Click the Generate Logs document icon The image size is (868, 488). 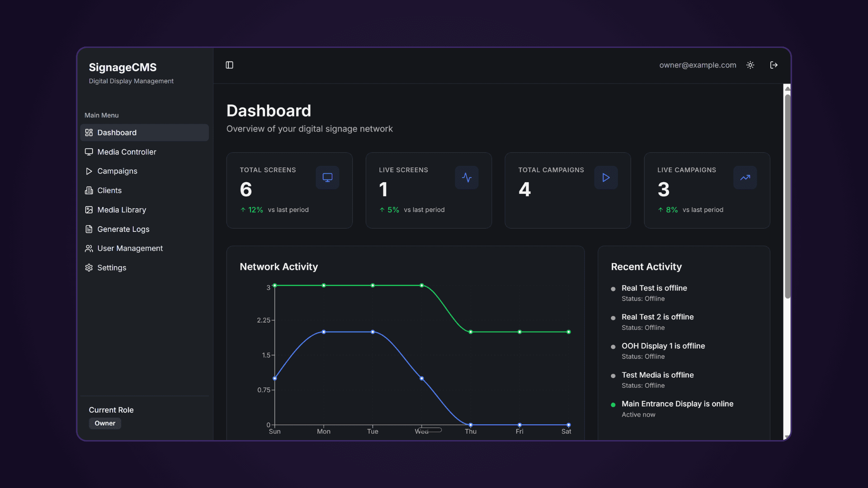(x=89, y=229)
